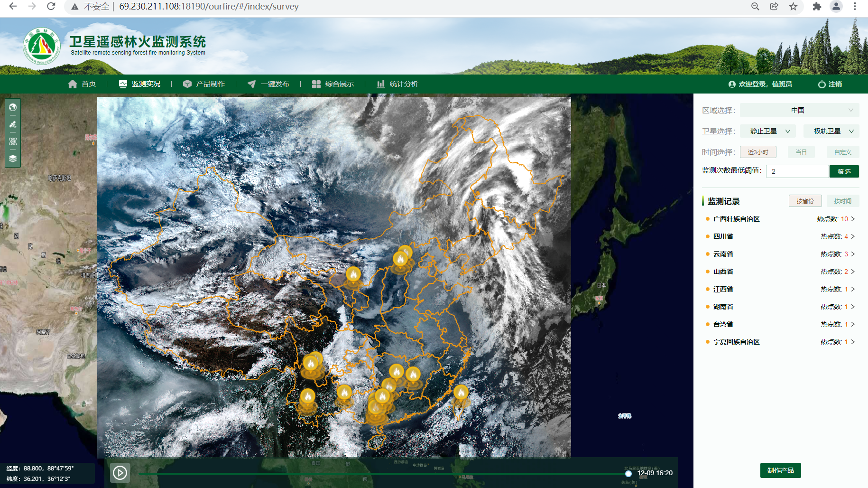Click the 山西省 record name

(x=723, y=272)
